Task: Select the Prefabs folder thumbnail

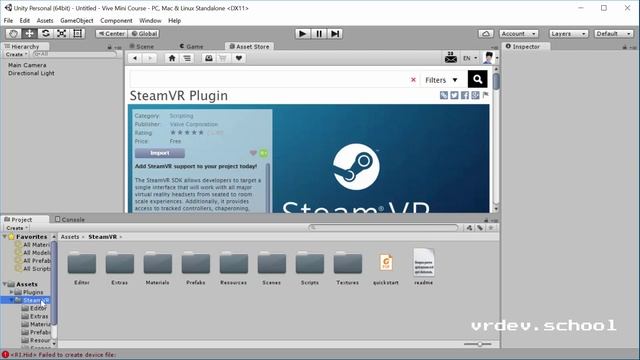Action: (196, 267)
